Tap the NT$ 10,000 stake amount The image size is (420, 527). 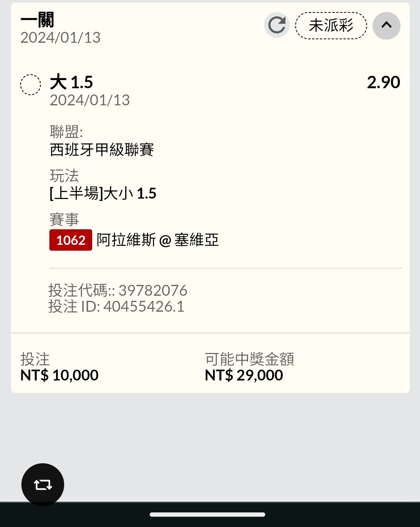pos(59,375)
